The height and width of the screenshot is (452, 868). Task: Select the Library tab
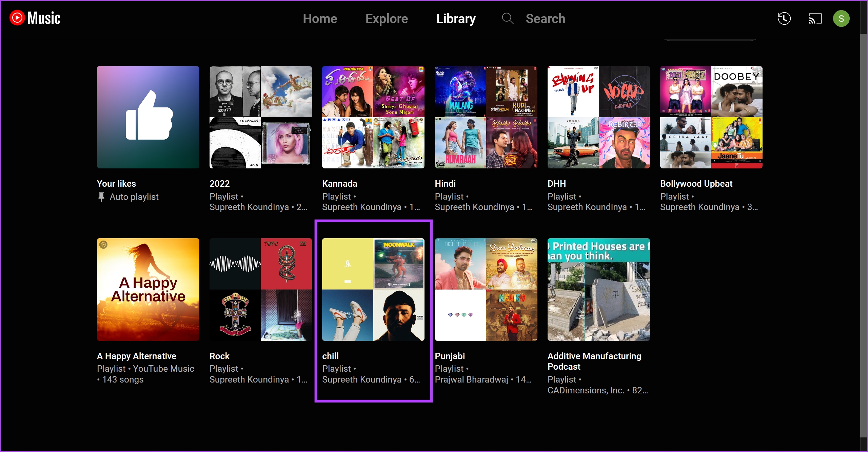tap(456, 19)
